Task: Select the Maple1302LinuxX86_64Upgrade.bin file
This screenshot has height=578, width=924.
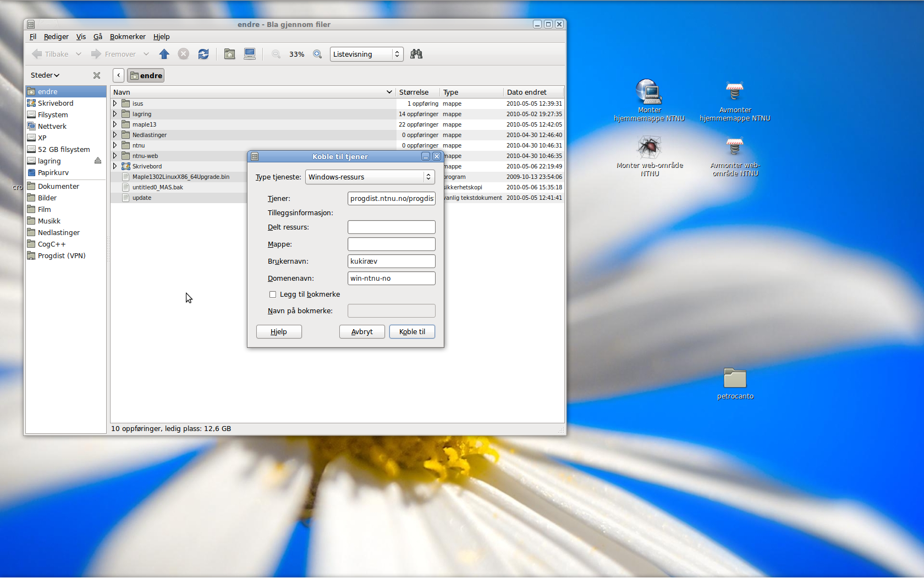Action: point(181,177)
